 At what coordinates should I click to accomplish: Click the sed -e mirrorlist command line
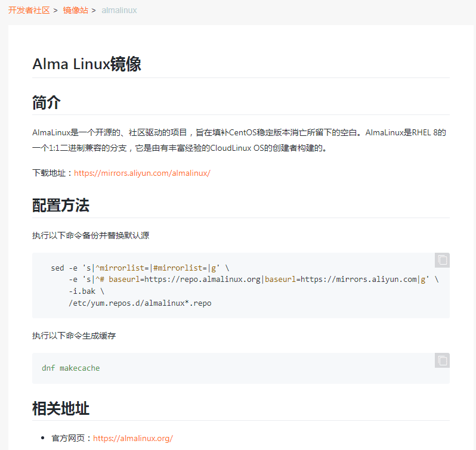tap(140, 268)
